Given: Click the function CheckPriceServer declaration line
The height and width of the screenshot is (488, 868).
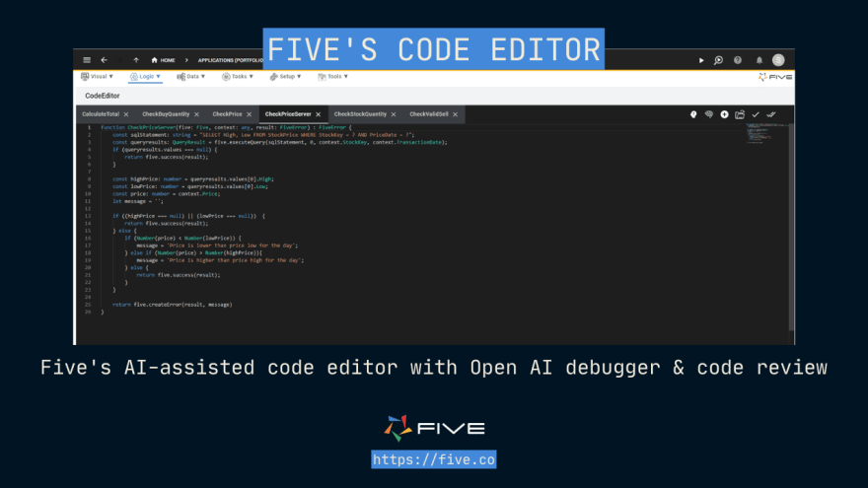Looking at the screenshot, I should [x=226, y=127].
